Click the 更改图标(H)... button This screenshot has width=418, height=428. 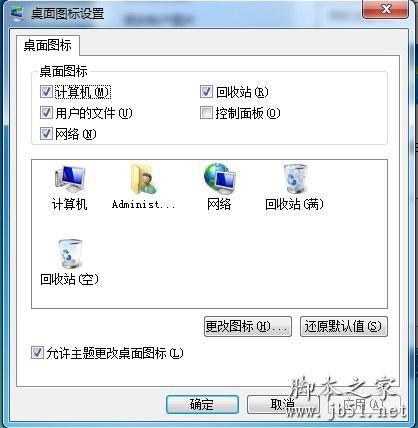pos(248,326)
